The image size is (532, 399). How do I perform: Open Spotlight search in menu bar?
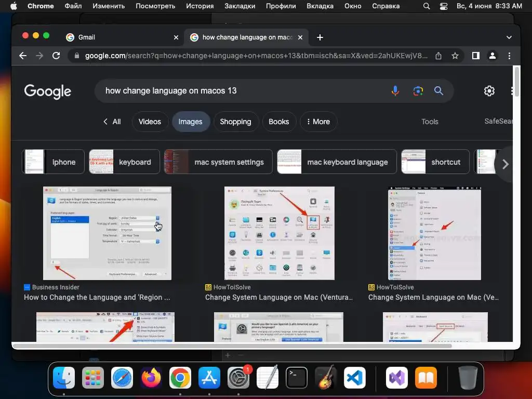[x=427, y=6]
